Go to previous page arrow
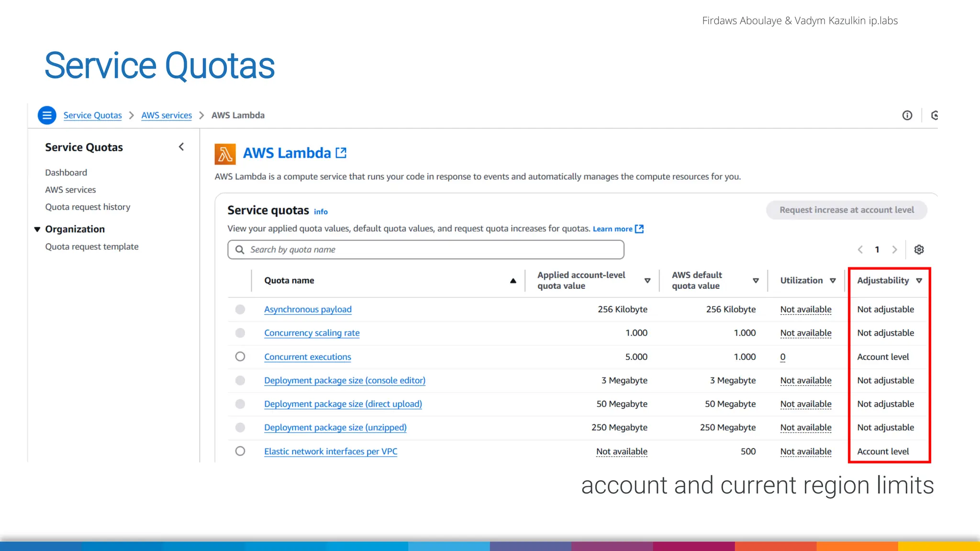This screenshot has height=551, width=980. 860,250
